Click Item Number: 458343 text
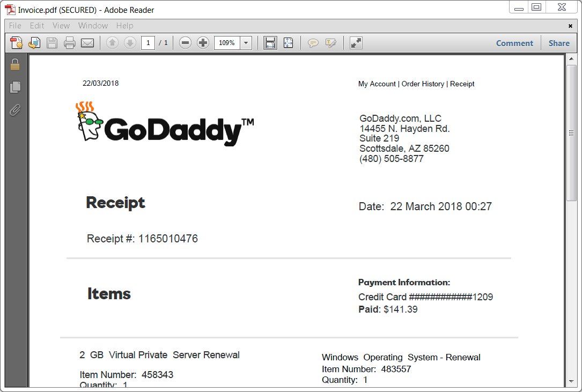The width and height of the screenshot is (582, 392). click(x=126, y=374)
